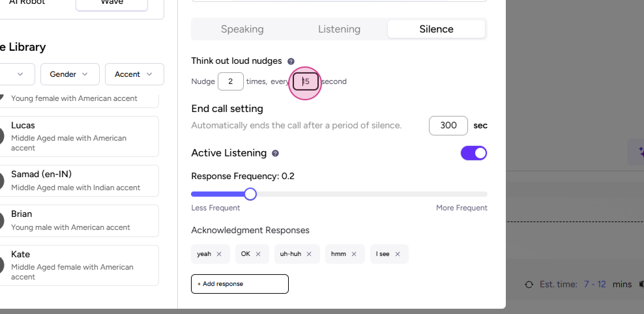Viewport: 644px width, 314px height.
Task: Open the Gender filter dropdown
Action: tap(70, 74)
